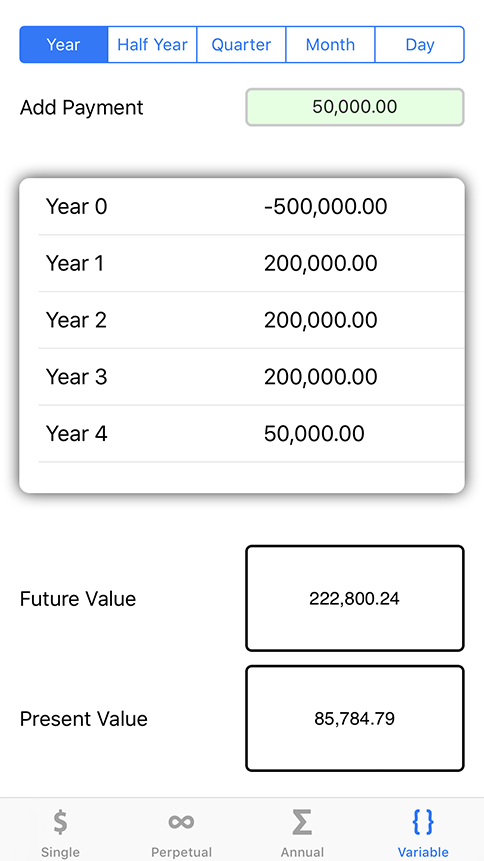The height and width of the screenshot is (861, 484).
Task: Go to the Annual tab label
Action: (302, 852)
